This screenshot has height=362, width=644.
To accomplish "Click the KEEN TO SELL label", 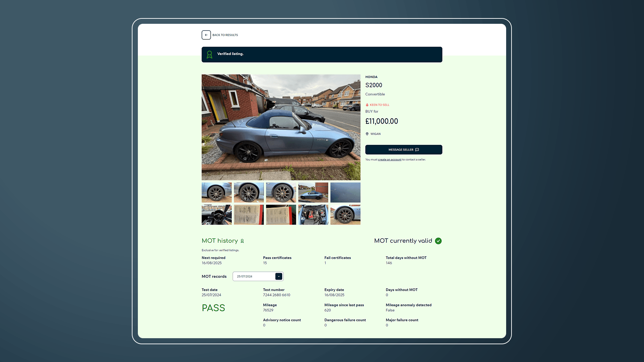I will (380, 105).
